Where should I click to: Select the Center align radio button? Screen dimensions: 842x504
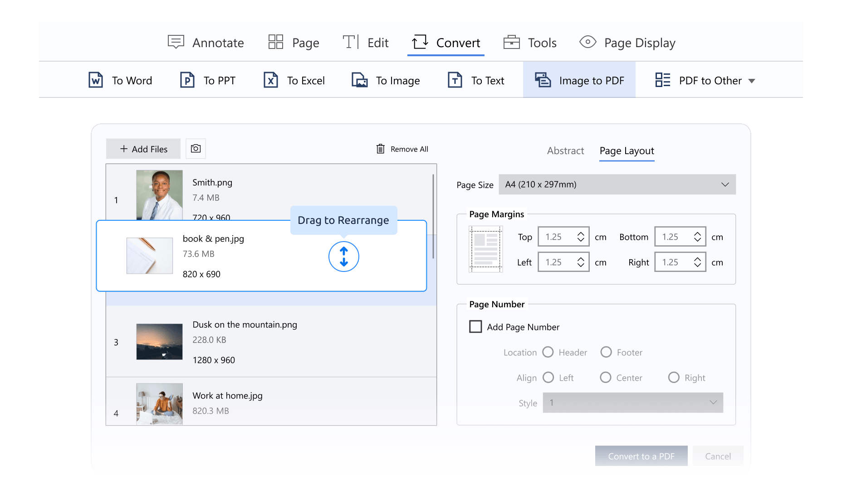click(606, 378)
